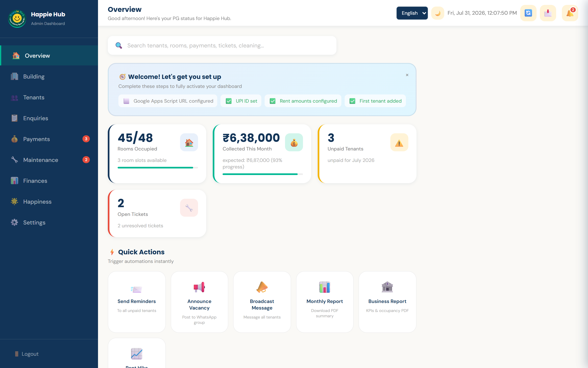Click '3 room slots available' text

click(142, 160)
